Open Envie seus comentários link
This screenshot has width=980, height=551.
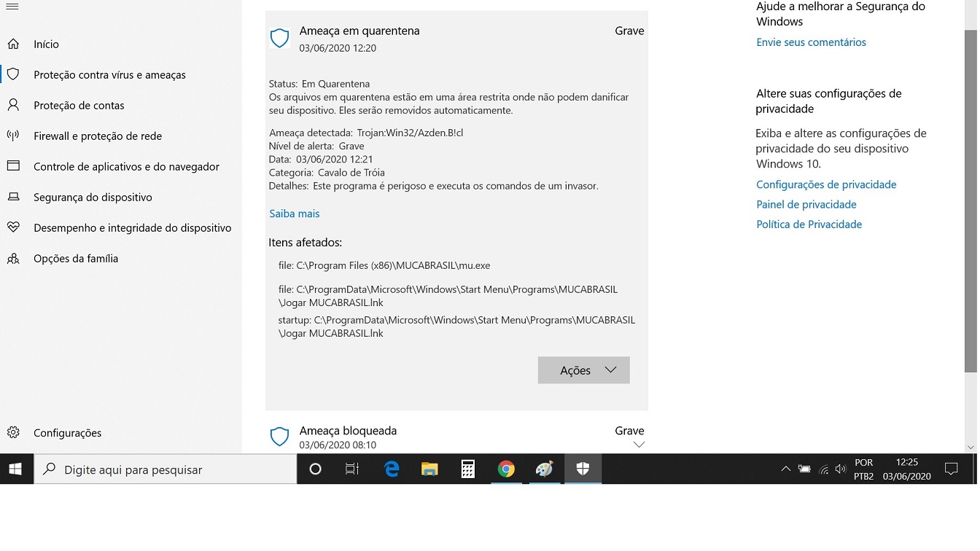coord(811,42)
